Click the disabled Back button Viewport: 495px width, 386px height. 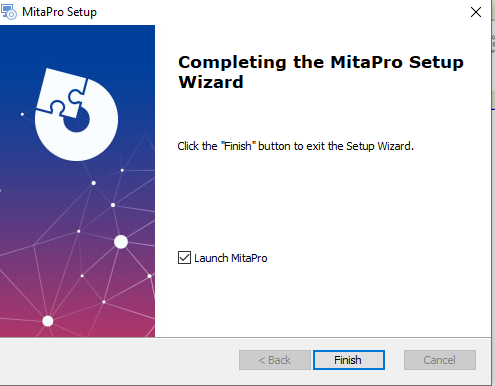[275, 360]
